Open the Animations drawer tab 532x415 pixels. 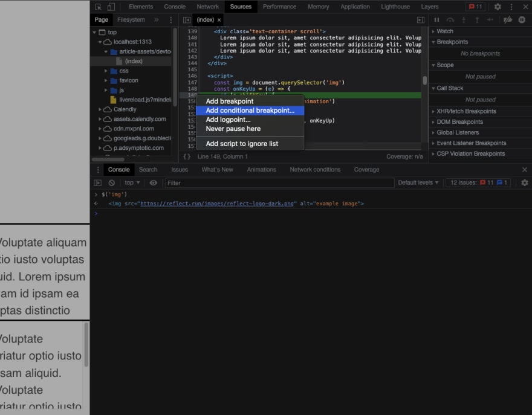click(x=261, y=170)
